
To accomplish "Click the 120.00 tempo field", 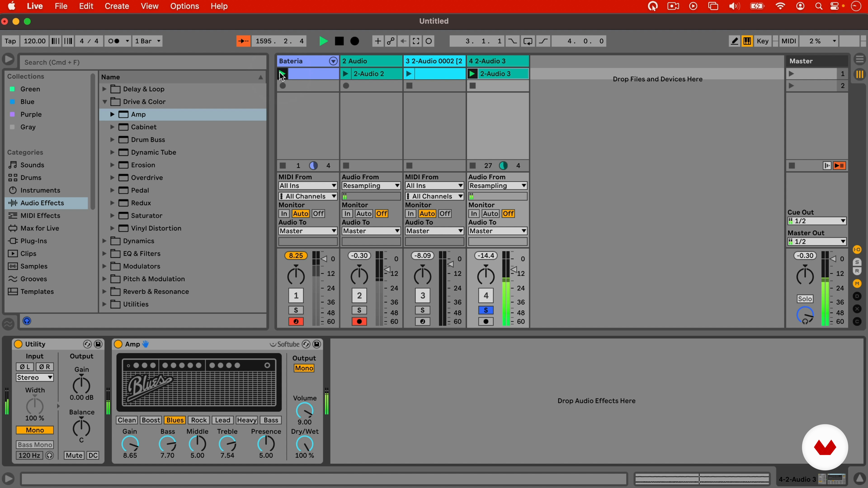I will coord(34,41).
